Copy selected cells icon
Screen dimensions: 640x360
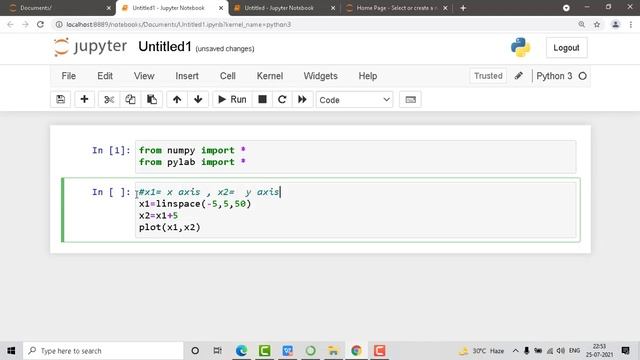point(130,100)
